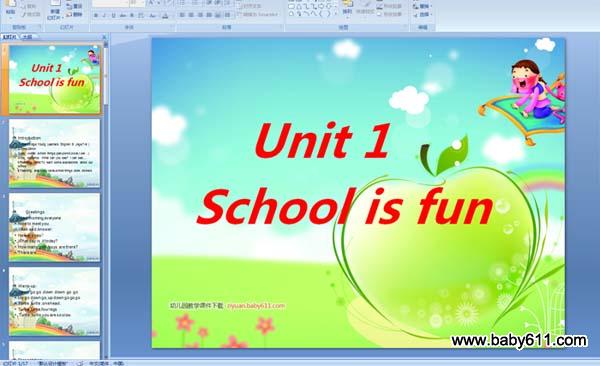Center the paragraph text
This screenshot has width=600, height=366.
coord(191,15)
